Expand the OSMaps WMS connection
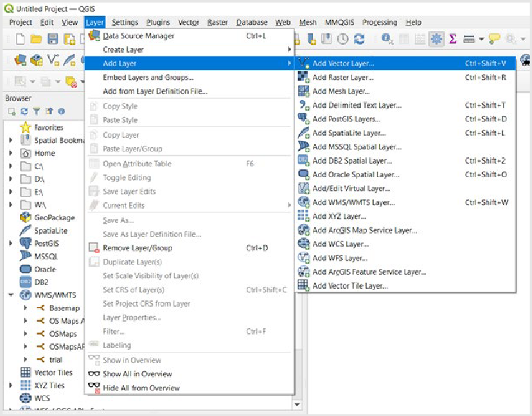This screenshot has width=532, height=416. (26, 334)
